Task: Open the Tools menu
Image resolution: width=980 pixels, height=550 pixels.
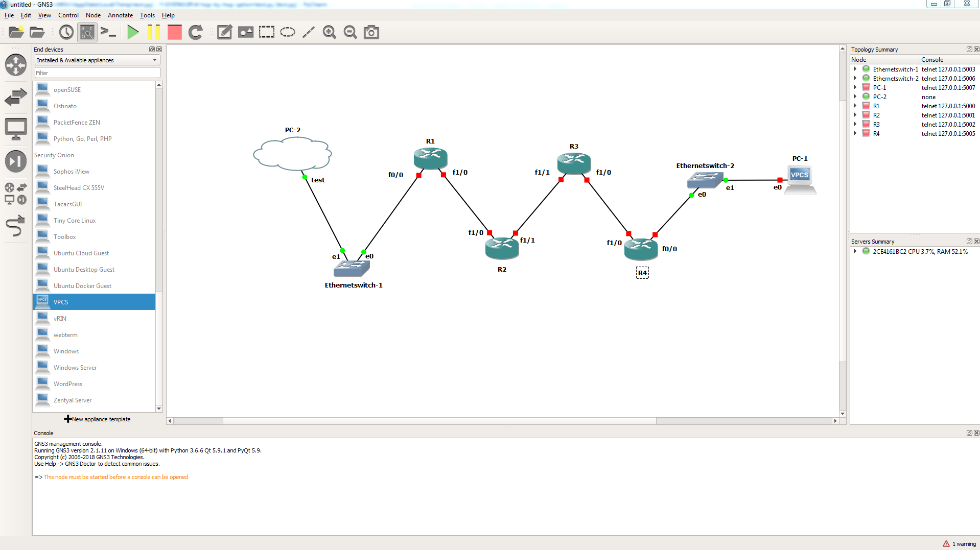Action: point(147,15)
